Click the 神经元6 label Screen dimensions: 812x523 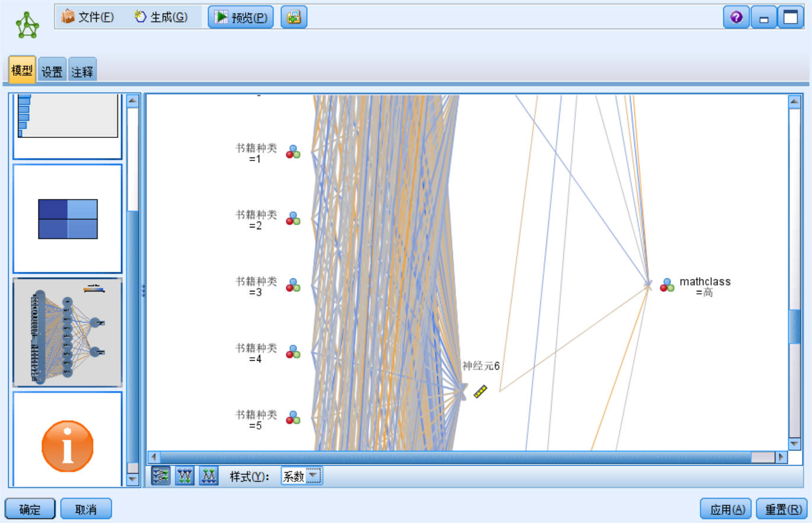coord(481,366)
